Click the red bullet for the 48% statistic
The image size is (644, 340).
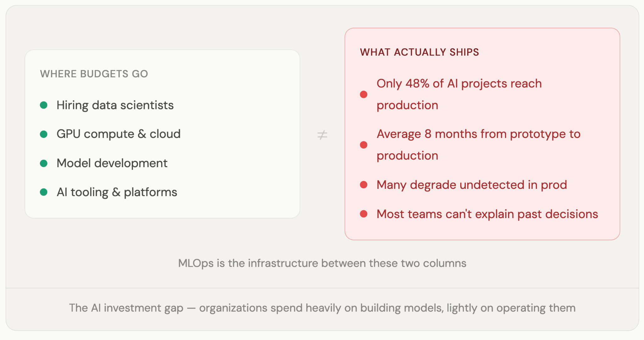[x=364, y=94]
